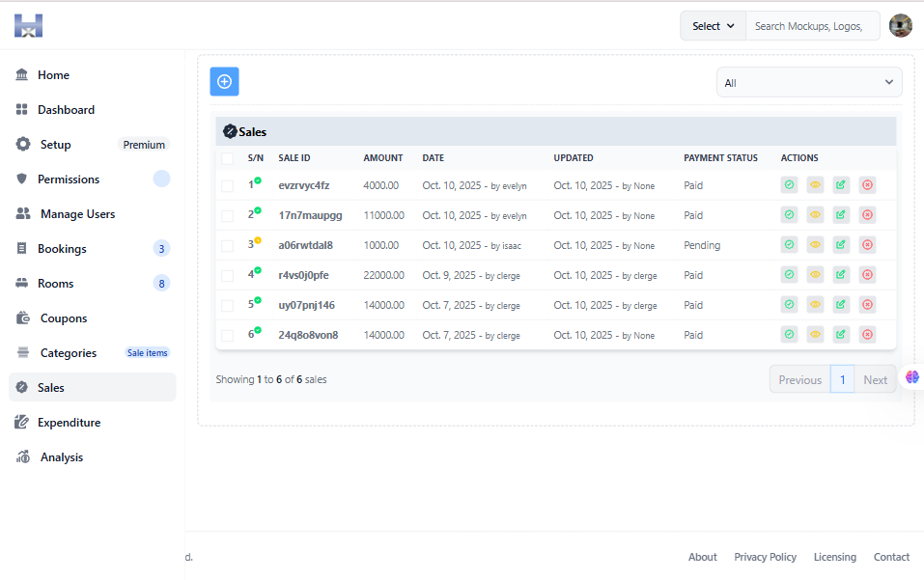The image size is (924, 580).
Task: Check the select-all checkbox in the table header
Action: coord(229,157)
